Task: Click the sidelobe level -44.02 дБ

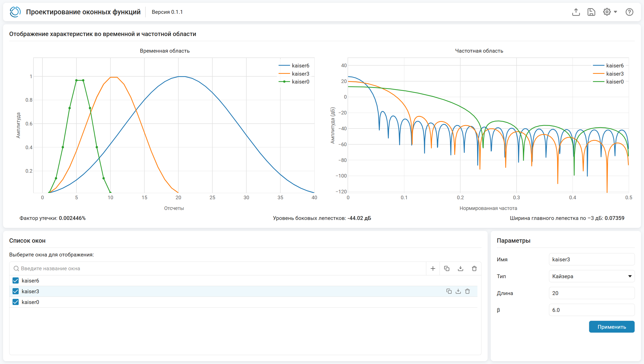Action: 359,218
